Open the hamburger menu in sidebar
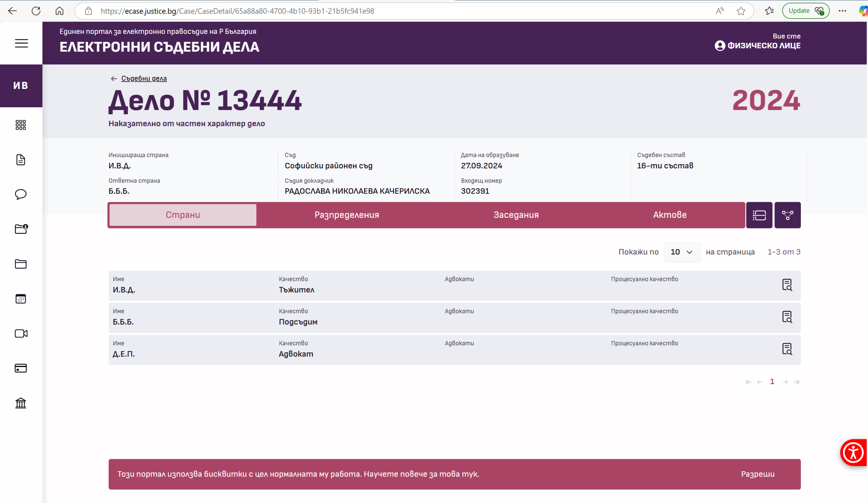868x503 pixels. click(21, 43)
